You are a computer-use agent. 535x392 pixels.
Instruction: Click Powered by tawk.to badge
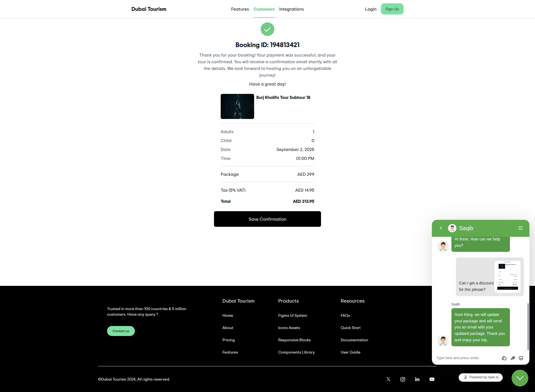(x=480, y=377)
